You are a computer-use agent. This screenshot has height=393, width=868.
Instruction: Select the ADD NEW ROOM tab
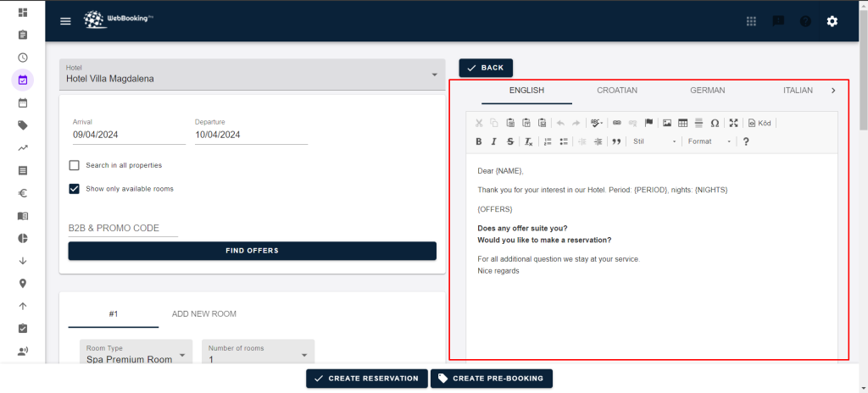click(x=203, y=313)
